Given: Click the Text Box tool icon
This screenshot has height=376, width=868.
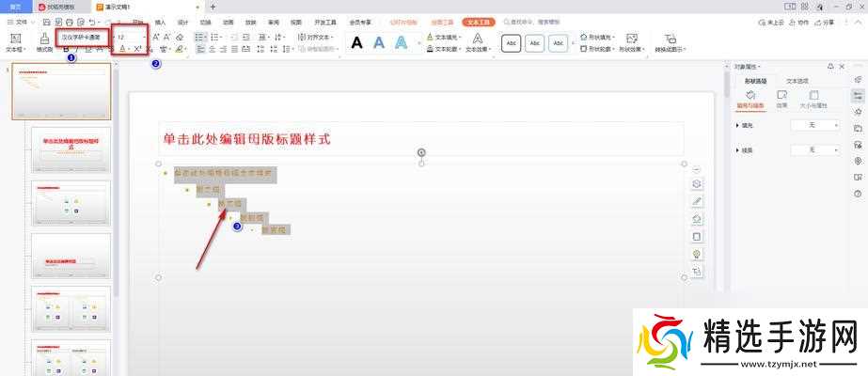Looking at the screenshot, I should (16, 38).
